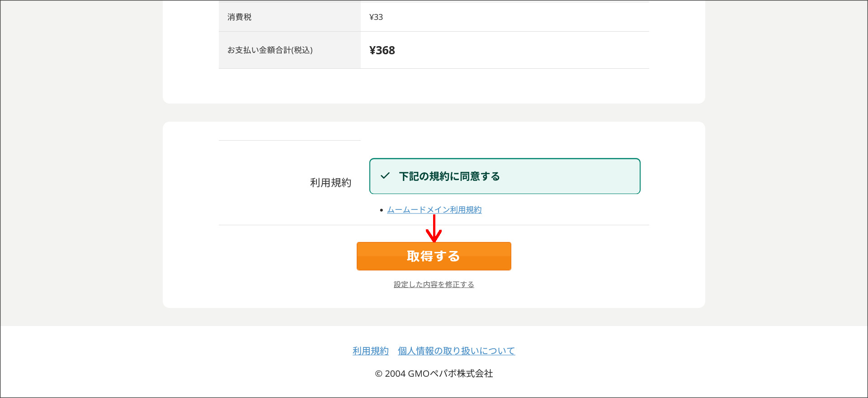Select the ¥33 consumption tax value
Screen dimensions: 868x398
pos(376,17)
